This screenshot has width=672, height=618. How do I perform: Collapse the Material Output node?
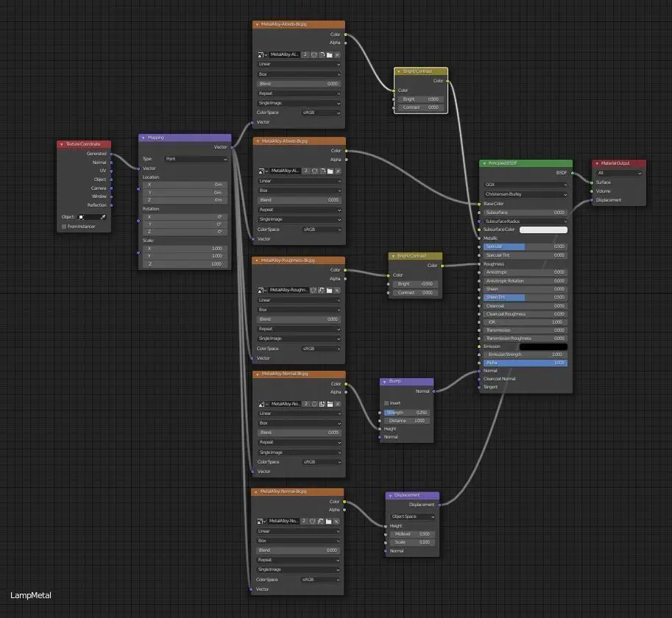coord(597,163)
